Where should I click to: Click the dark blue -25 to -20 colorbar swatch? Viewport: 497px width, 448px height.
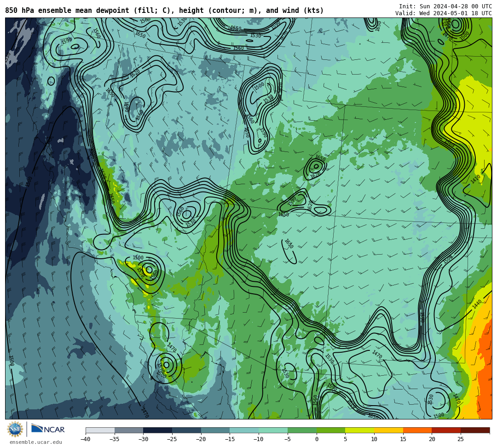[x=187, y=430]
